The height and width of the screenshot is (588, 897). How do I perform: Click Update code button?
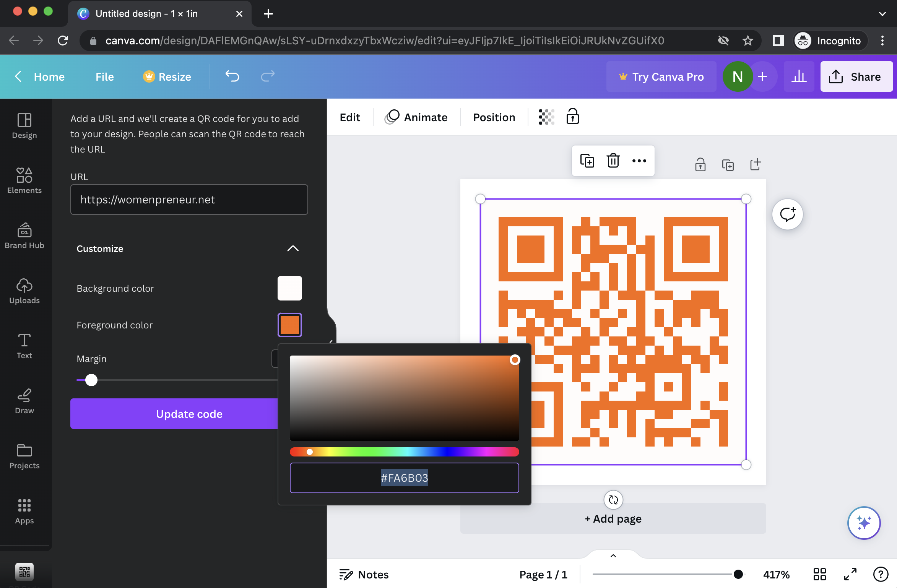click(174, 414)
